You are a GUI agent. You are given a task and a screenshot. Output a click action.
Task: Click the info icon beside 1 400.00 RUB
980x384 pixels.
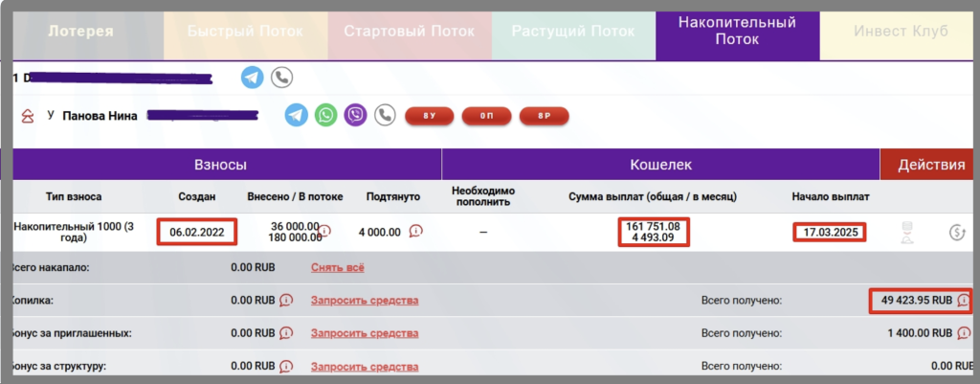tap(963, 333)
